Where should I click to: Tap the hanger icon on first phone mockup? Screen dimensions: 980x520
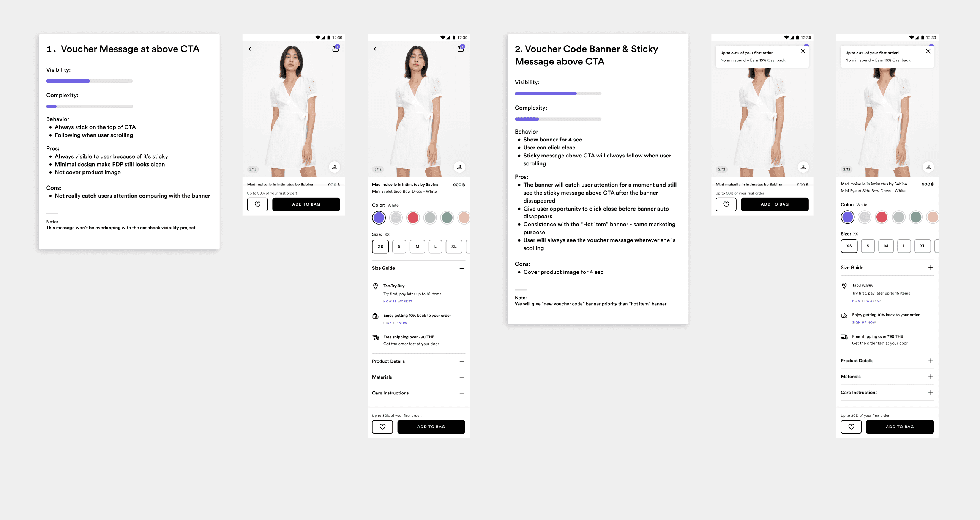[335, 167]
